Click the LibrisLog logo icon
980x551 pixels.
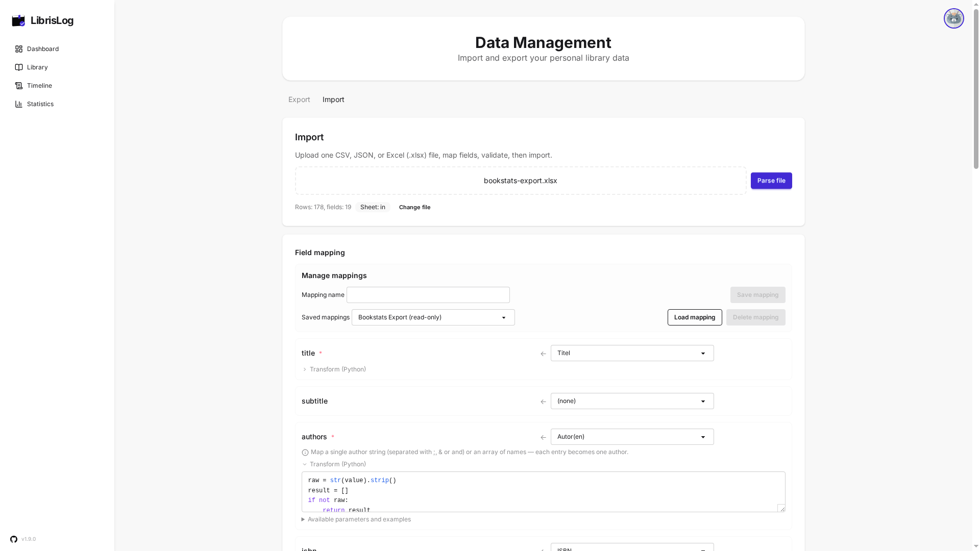click(18, 20)
